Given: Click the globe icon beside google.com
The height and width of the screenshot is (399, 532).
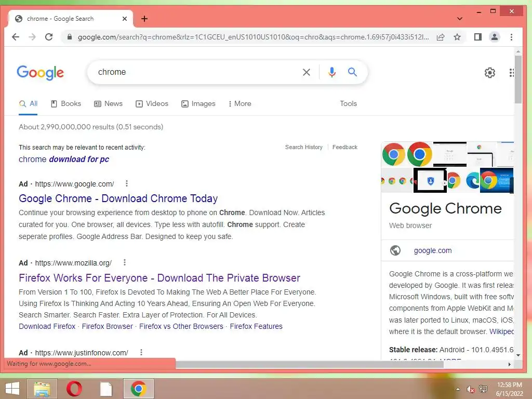Looking at the screenshot, I should pos(395,250).
